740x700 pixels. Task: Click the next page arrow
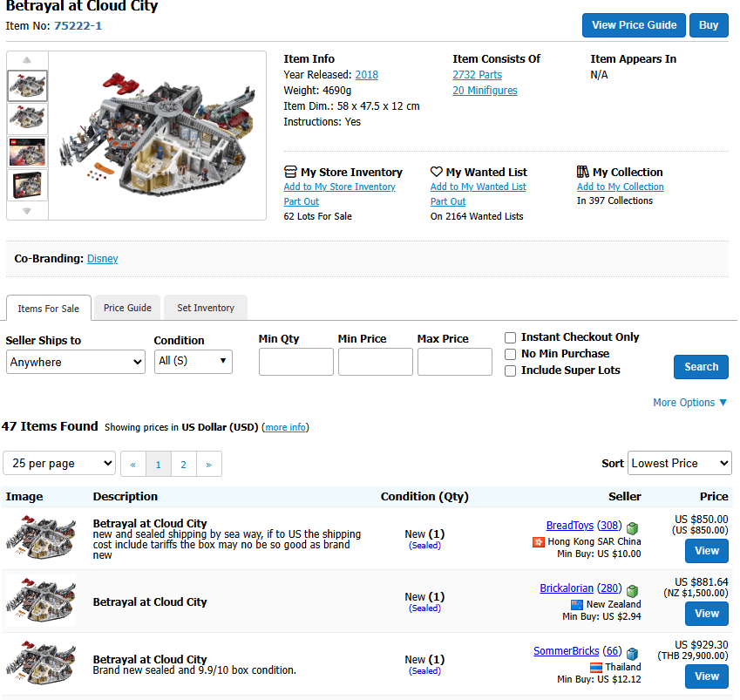[209, 464]
